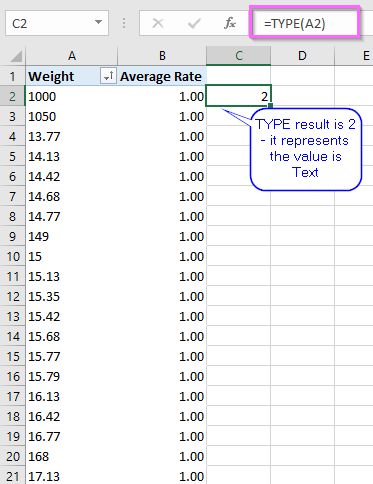The width and height of the screenshot is (373, 484).
Task: Open the Name Box dropdown arrow
Action: pyautogui.click(x=98, y=22)
